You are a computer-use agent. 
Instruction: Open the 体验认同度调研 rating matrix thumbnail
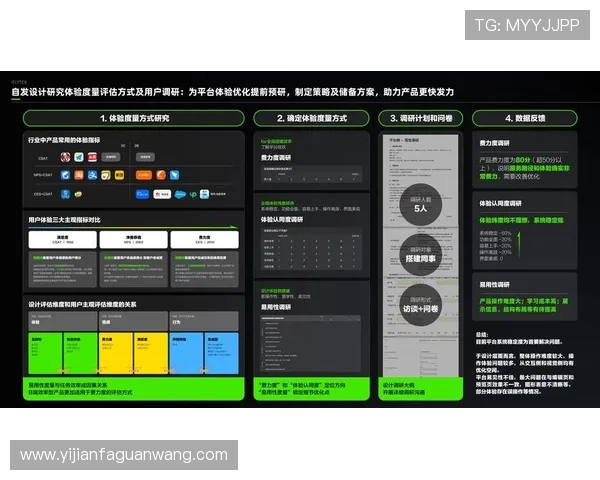coord(311,249)
